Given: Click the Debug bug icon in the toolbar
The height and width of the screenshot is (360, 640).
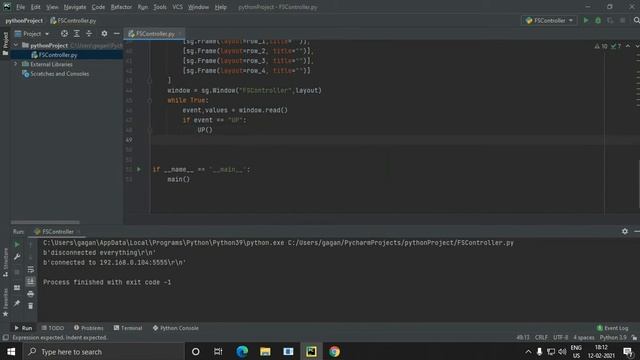Looking at the screenshot, I should (598, 20).
